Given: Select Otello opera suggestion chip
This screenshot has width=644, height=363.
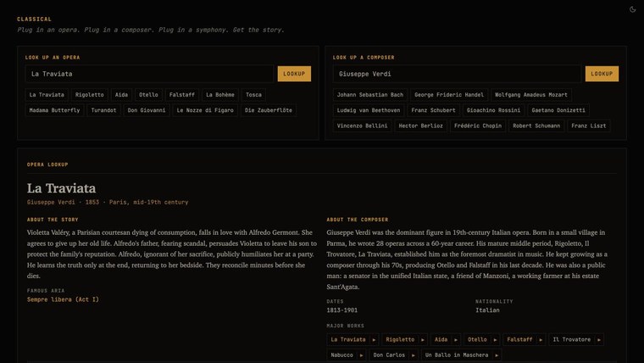Looking at the screenshot, I should (148, 95).
